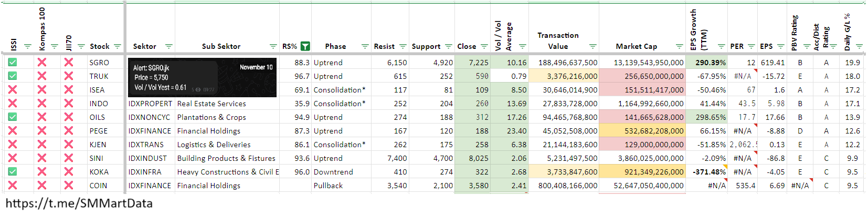Image resolution: width=868 pixels, height=215 pixels.
Task: Click the Phase column header
Action: (x=335, y=46)
